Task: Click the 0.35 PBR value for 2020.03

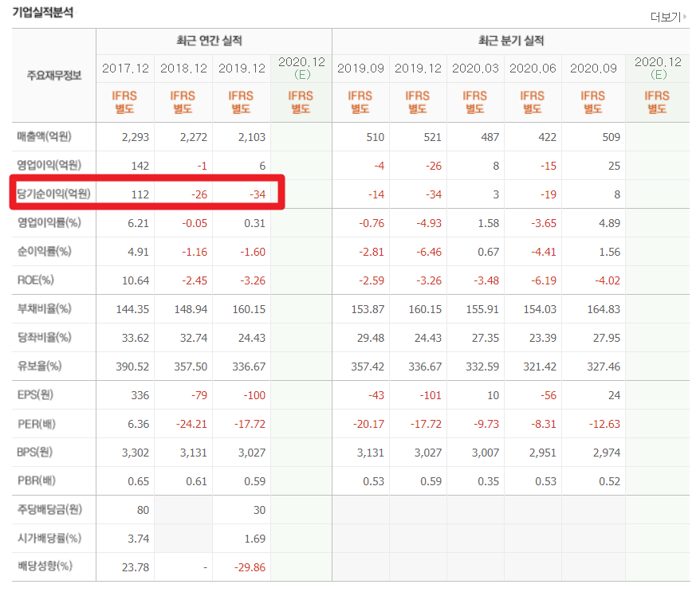Action: click(x=489, y=481)
